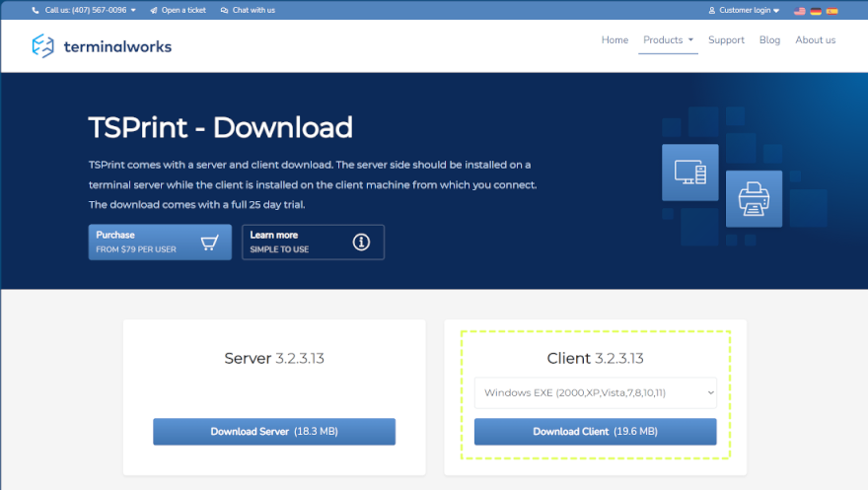The image size is (868, 490).
Task: Click Download Server (18.3 MB) button
Action: [x=274, y=432]
